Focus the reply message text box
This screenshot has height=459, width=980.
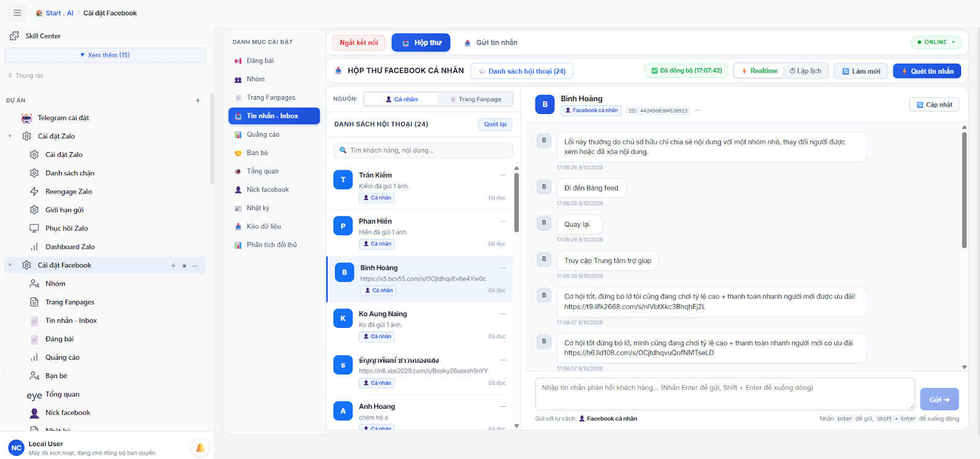[725, 393]
